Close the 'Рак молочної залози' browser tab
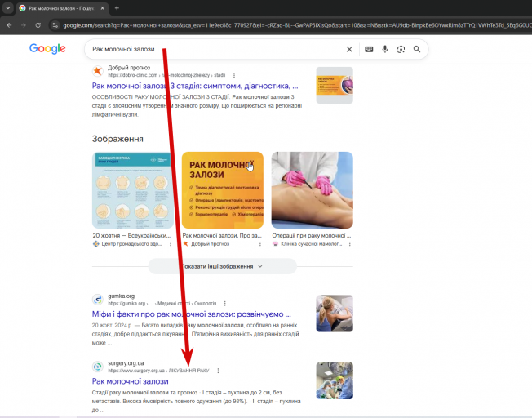This screenshot has width=532, height=418. 103,8
